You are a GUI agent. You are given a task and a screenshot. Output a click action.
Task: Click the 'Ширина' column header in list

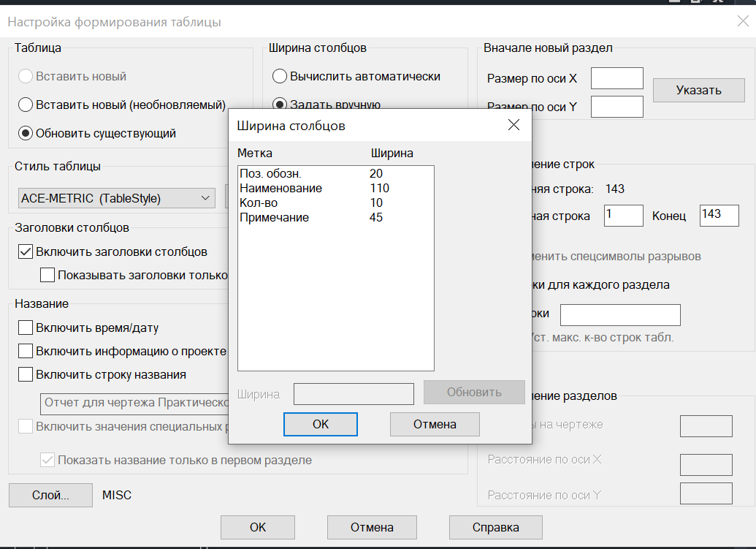tap(392, 154)
